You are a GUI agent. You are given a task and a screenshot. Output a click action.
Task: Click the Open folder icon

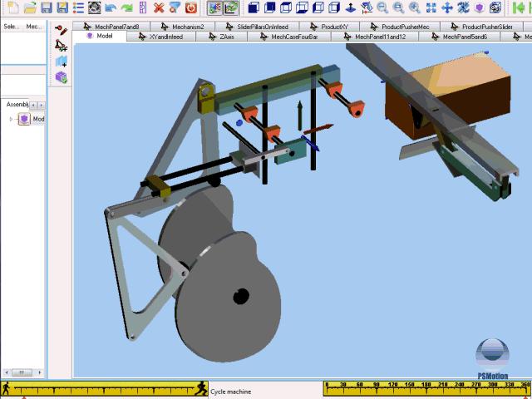click(x=29, y=7)
